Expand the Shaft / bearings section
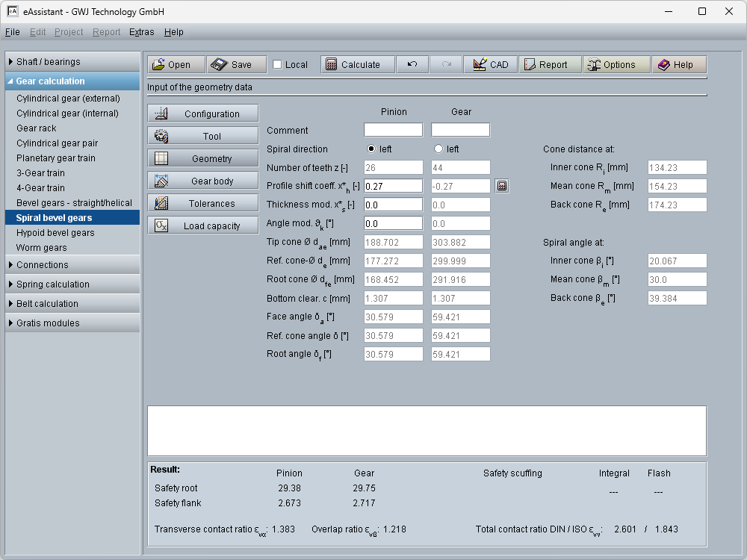747x560 pixels. 72,62
